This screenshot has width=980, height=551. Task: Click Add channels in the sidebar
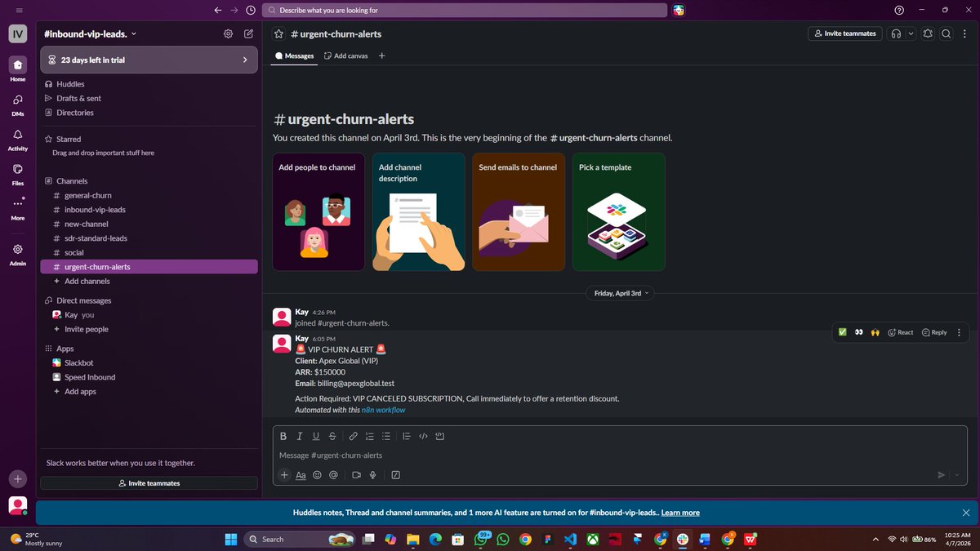point(149,281)
